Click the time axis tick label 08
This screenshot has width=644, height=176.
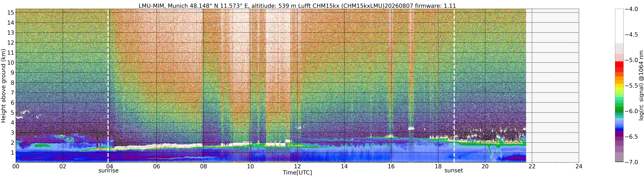point(203,166)
